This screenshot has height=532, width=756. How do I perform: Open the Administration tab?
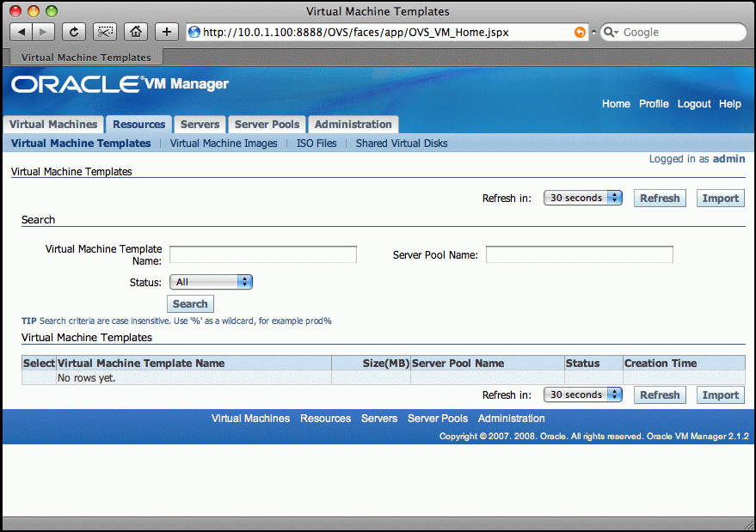(353, 125)
